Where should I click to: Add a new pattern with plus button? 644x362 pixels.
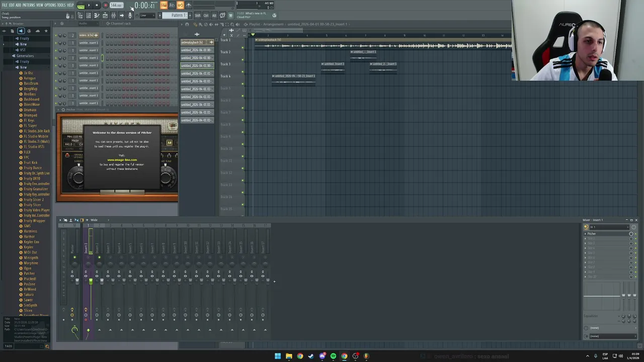pos(190,15)
